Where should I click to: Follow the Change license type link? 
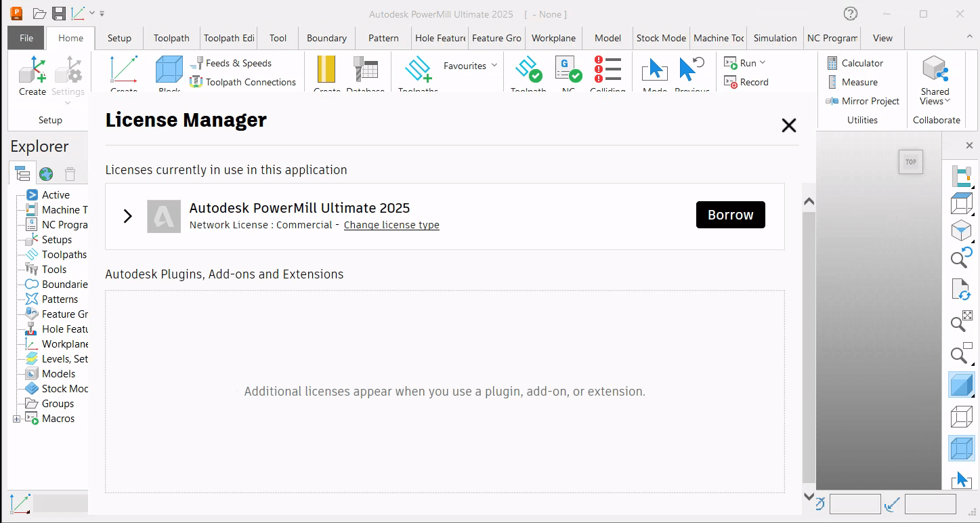point(391,225)
